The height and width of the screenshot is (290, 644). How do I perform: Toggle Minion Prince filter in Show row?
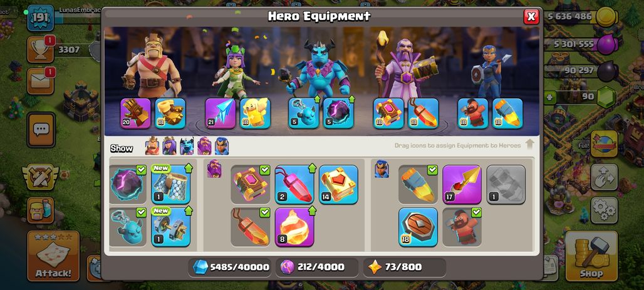[187, 146]
